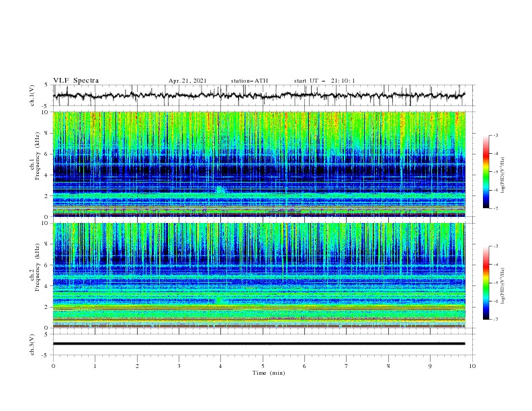The image size is (532, 411).
Task: Click the ch.1 voltage waveform trace
Action: pos(259,95)
